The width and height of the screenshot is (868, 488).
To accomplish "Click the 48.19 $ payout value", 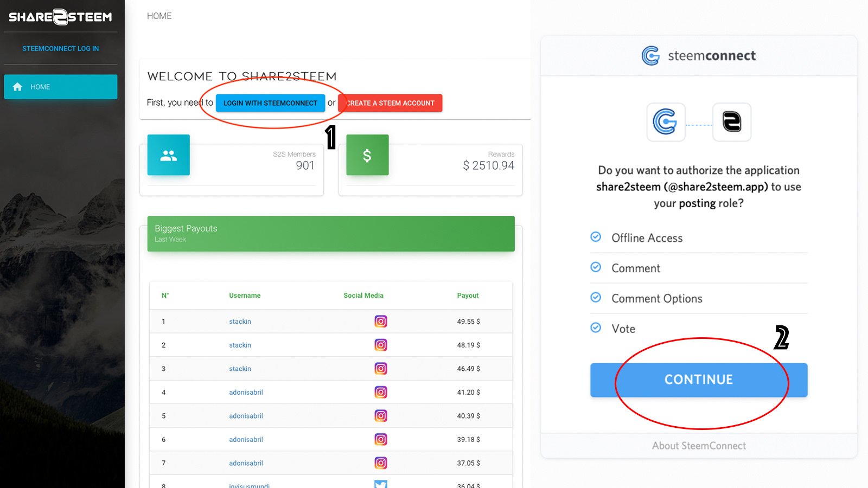I will click(468, 345).
